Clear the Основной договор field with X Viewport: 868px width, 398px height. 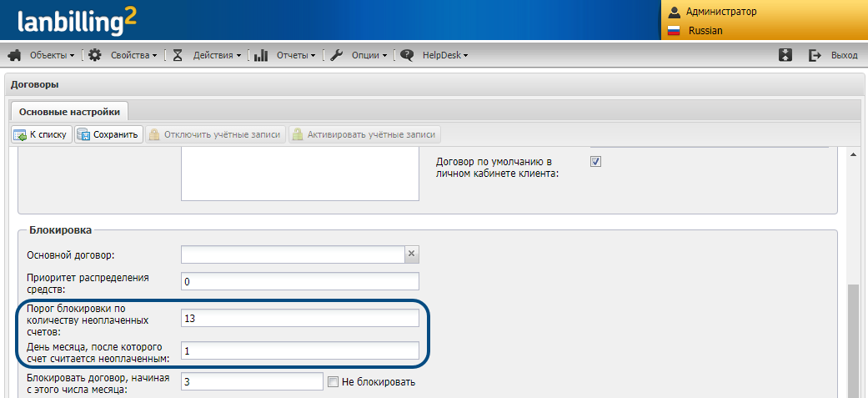pyautogui.click(x=411, y=254)
